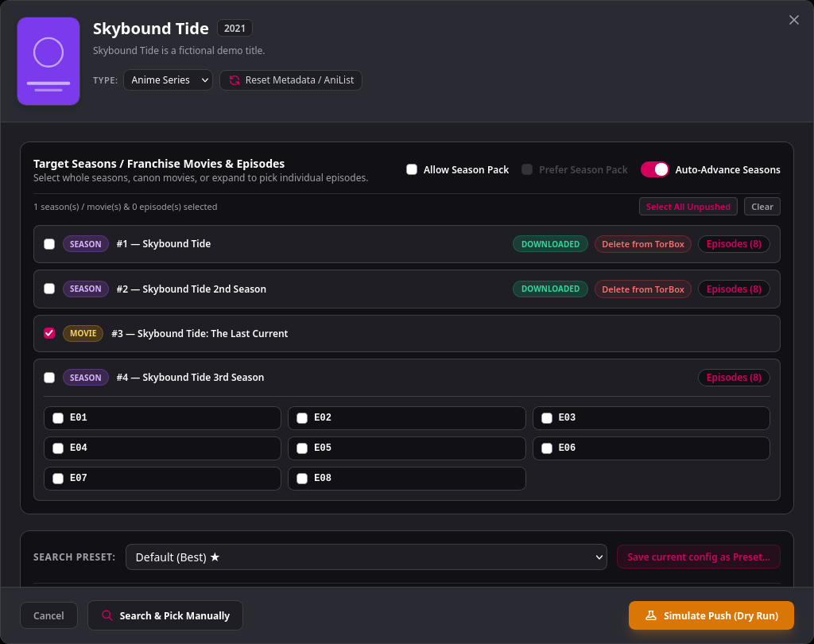Screen dimensions: 814x644
Task: Click the SEASON tag on row #1
Action: click(86, 244)
